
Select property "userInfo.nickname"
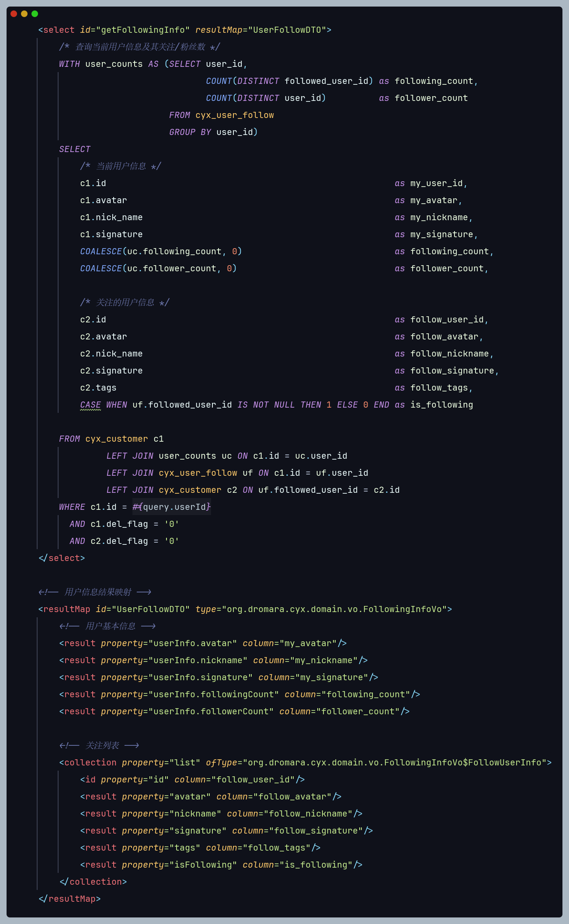[x=198, y=660]
